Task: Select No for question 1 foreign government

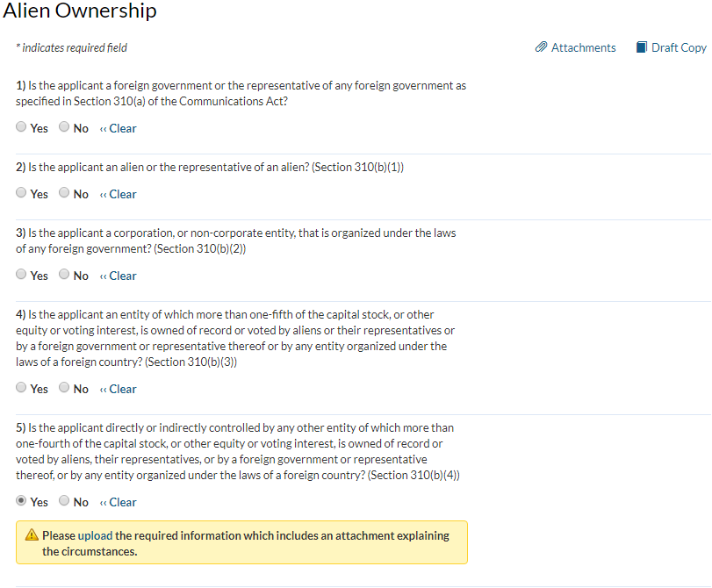Action: coord(64,127)
